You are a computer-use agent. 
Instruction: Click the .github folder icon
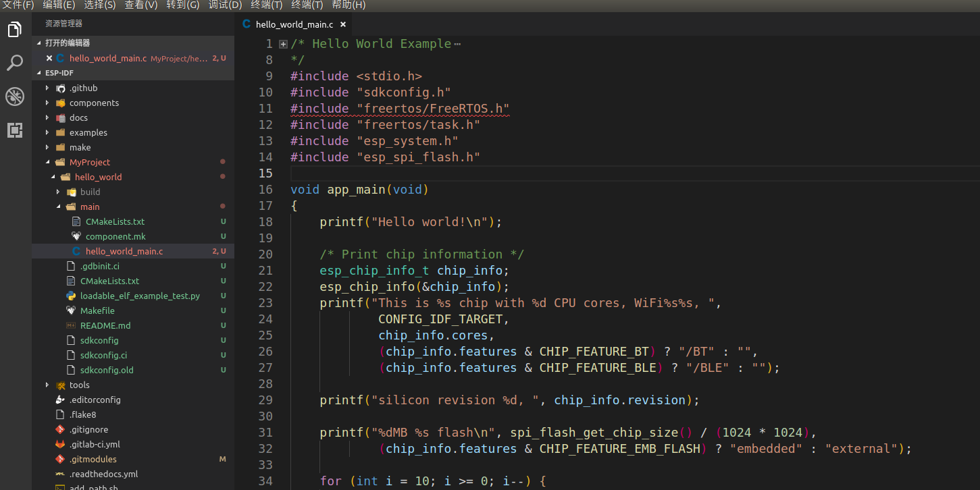[61, 88]
